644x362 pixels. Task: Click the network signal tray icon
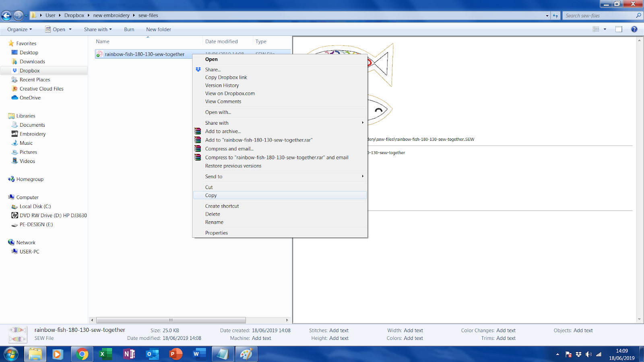point(599,354)
